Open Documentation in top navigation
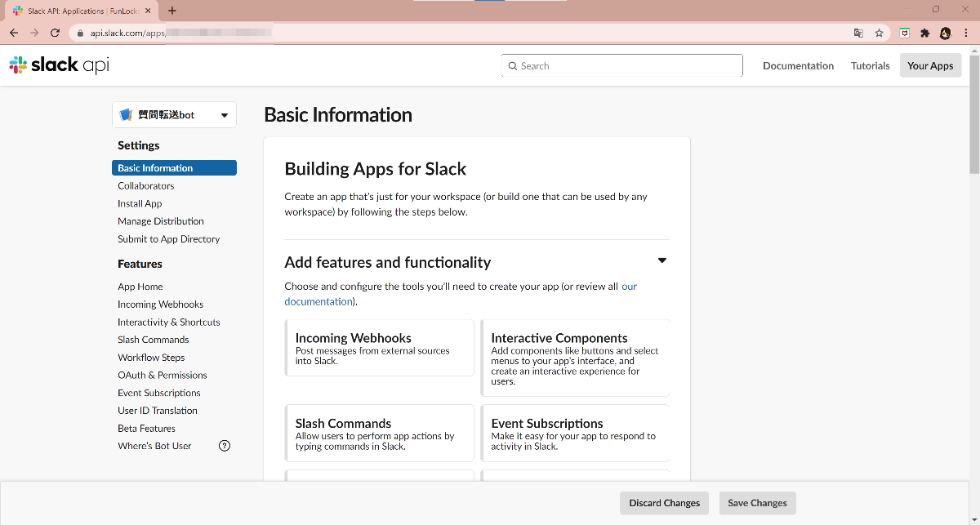980x525 pixels. coord(798,66)
